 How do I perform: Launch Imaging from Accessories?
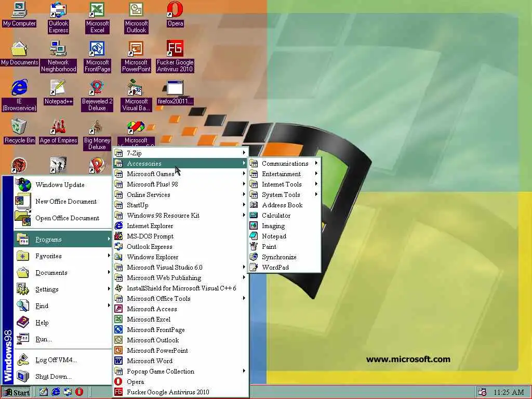coord(284,226)
